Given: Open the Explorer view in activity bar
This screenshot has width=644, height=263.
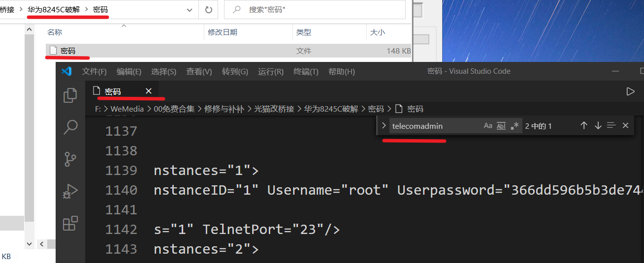Looking at the screenshot, I should [x=70, y=95].
